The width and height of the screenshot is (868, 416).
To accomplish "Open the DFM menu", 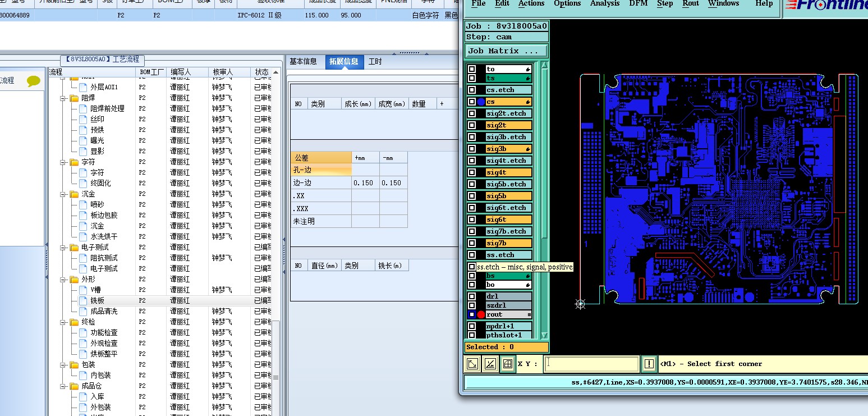I will pos(639,3).
